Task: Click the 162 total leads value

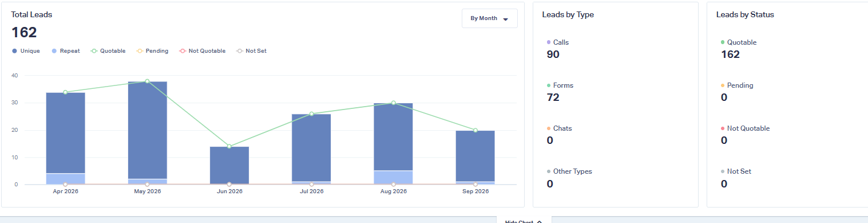Action: 24,32
